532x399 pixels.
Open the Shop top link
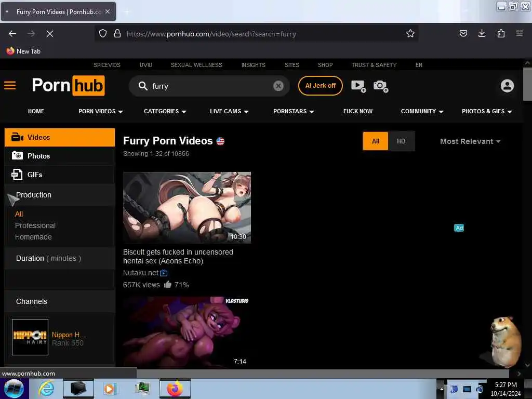325,65
